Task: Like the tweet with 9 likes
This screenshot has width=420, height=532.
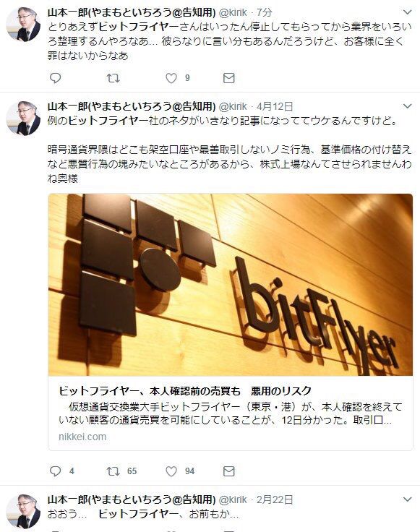Action: (171, 78)
